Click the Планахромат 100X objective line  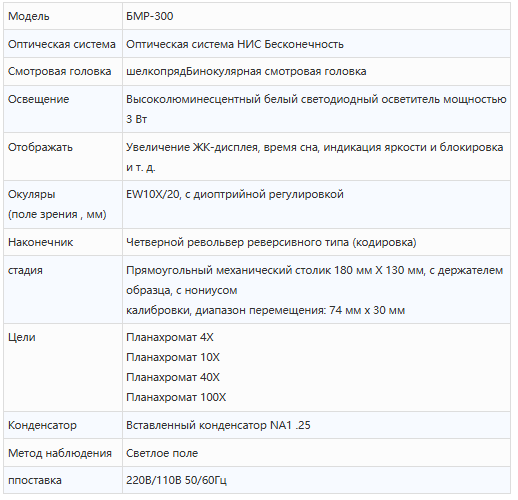(176, 397)
